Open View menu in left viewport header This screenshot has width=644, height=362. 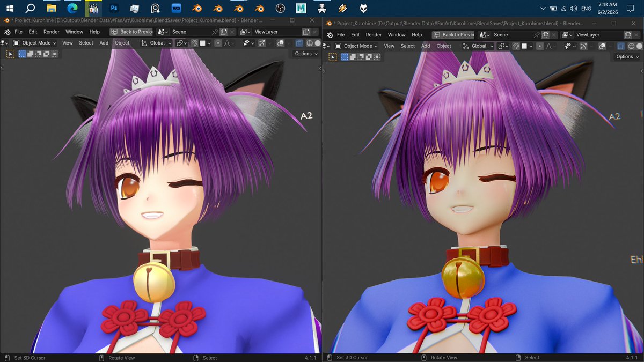pos(68,43)
